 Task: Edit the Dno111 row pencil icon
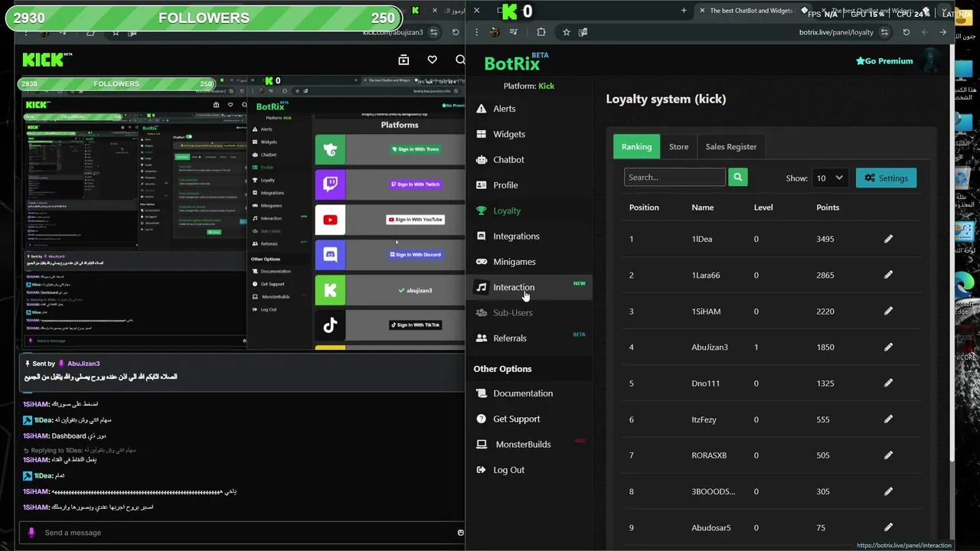point(888,383)
